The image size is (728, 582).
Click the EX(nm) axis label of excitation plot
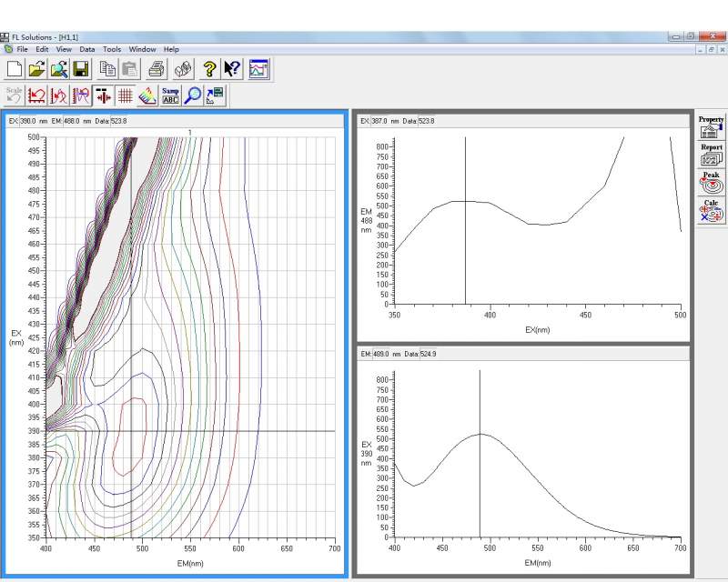(537, 330)
